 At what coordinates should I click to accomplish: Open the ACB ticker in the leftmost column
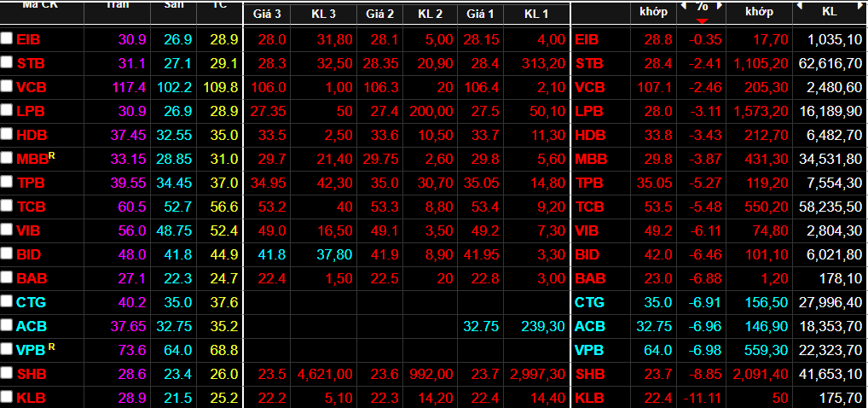(31, 326)
